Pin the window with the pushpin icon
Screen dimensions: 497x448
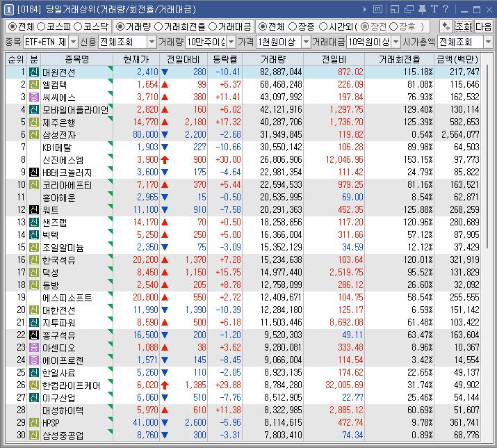(422, 10)
